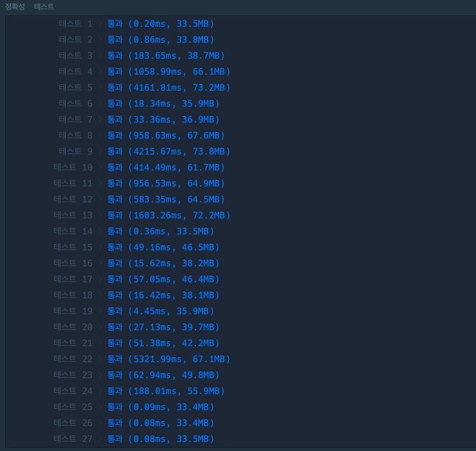Click result '통과 (0.36ms, 33.5MB)'
This screenshot has width=476, height=451.
[161, 231]
